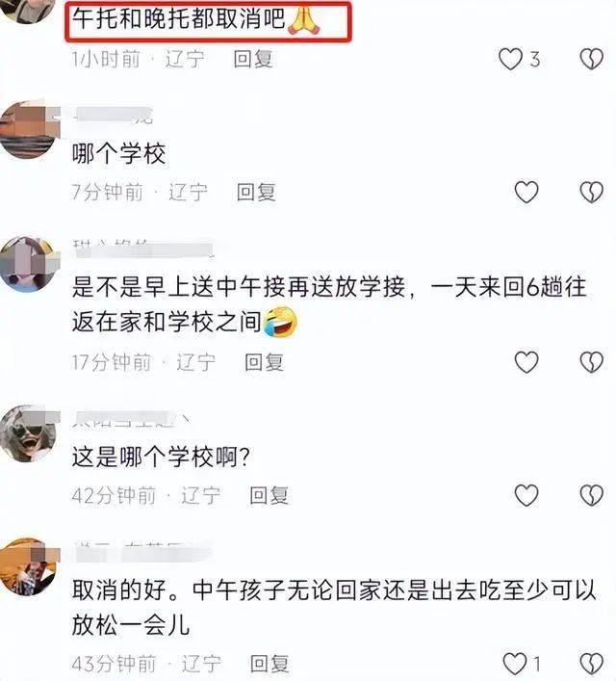Reply to the comment posted 42分钟前
The image size is (616, 681).
(269, 495)
